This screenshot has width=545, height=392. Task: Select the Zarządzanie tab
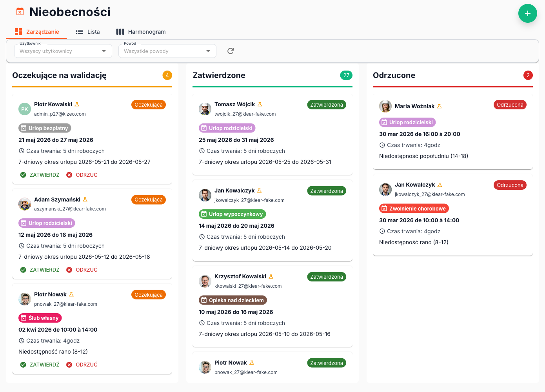pos(37,32)
